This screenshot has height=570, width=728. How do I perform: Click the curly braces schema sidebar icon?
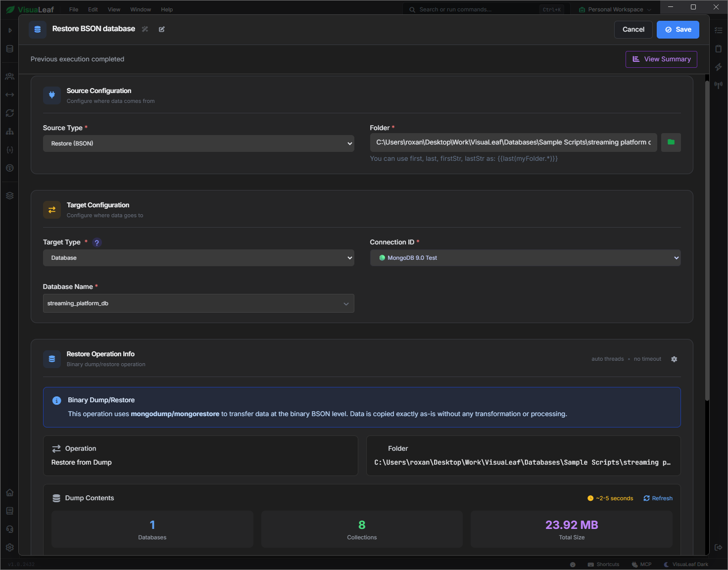coord(9,150)
